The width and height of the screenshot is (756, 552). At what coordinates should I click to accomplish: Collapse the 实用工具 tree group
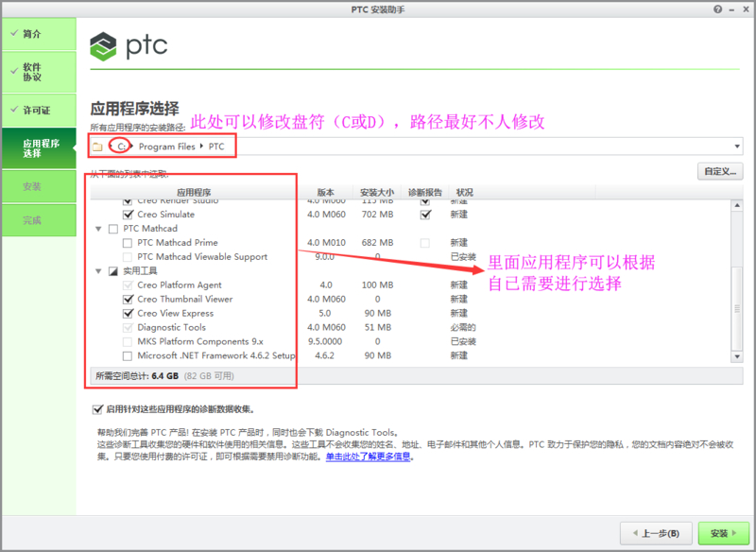click(98, 271)
